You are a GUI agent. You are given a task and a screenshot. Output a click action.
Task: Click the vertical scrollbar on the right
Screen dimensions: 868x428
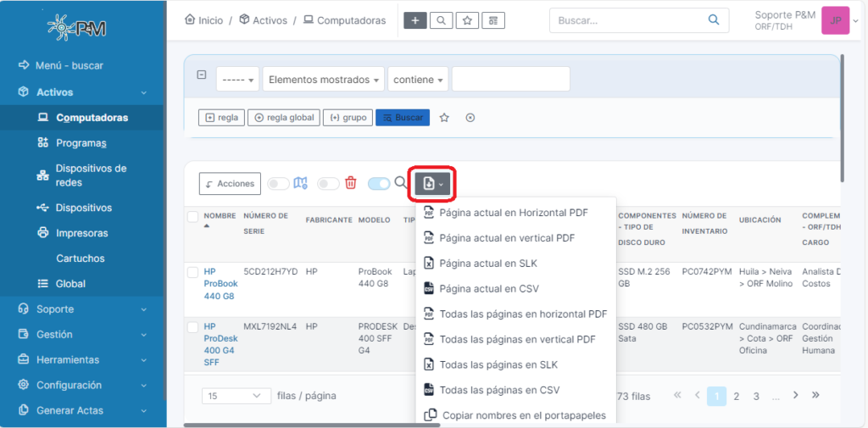(x=842, y=119)
